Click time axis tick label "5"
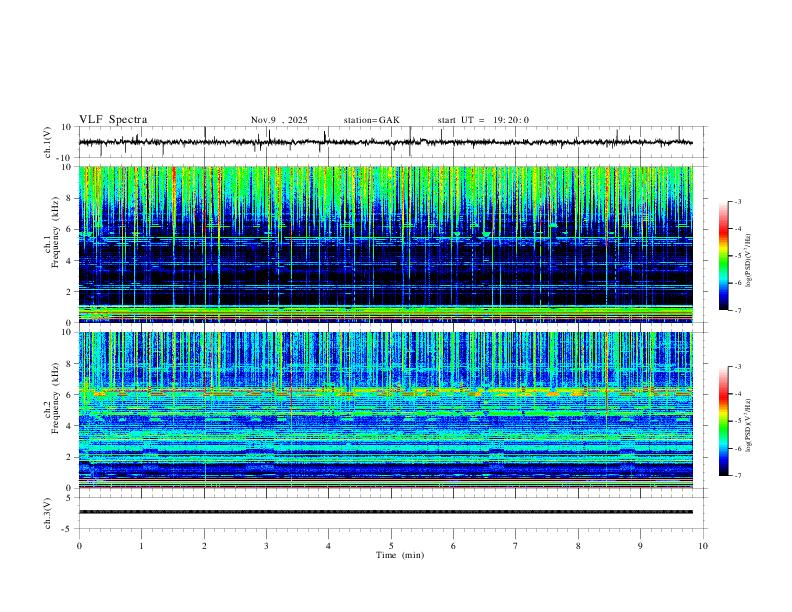792x612 pixels. coord(391,546)
